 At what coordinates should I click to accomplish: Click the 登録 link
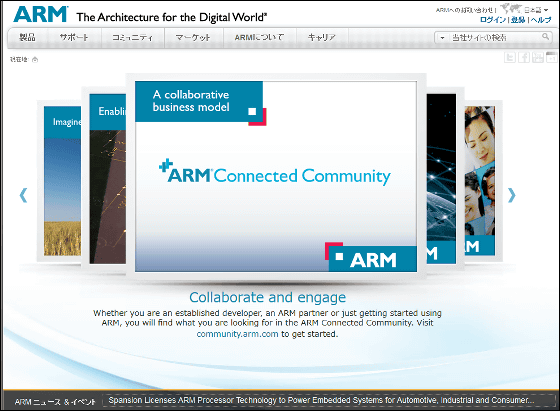point(518,20)
